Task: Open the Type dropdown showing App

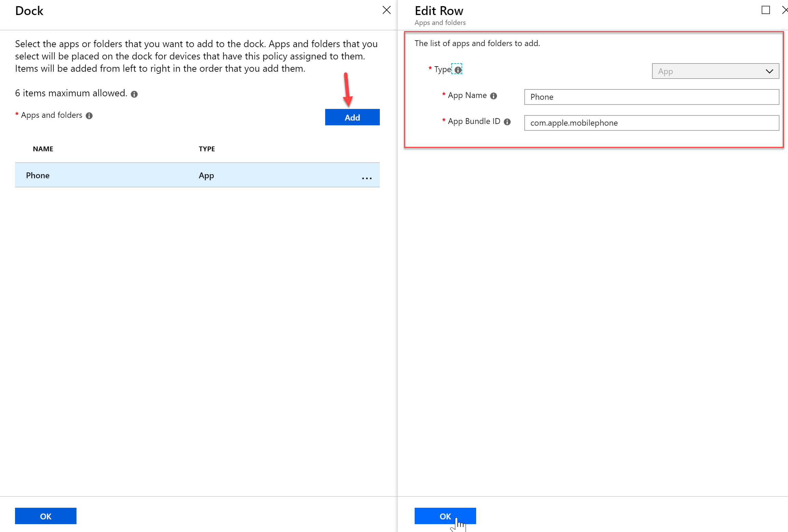Action: 715,71
